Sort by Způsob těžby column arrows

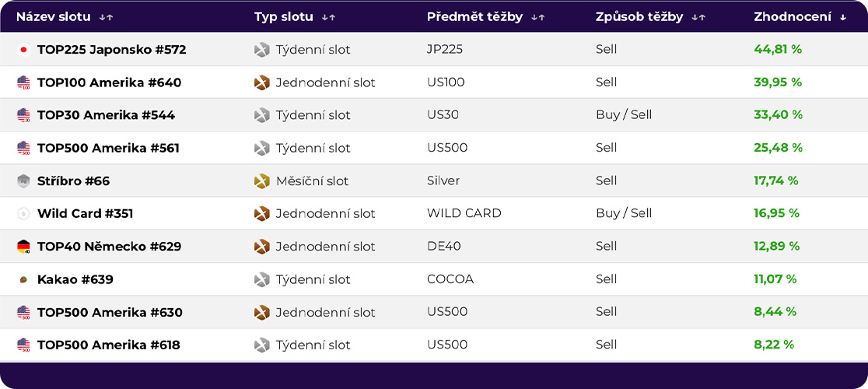(698, 18)
